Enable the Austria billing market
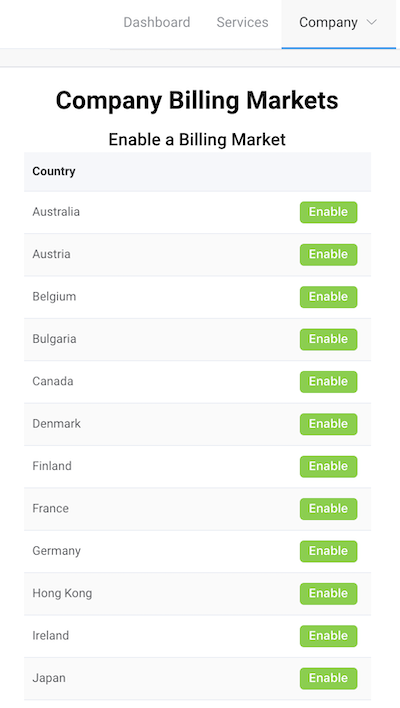The image size is (400, 708). (328, 254)
